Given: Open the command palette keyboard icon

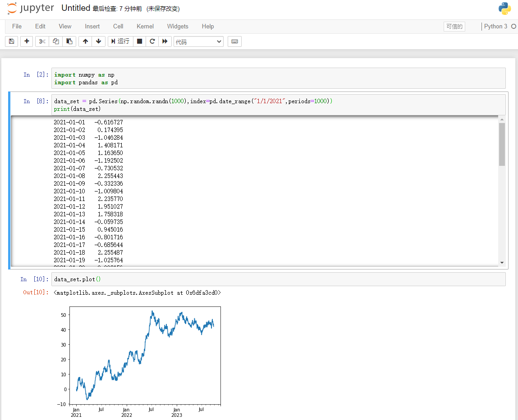Looking at the screenshot, I should 234,41.
